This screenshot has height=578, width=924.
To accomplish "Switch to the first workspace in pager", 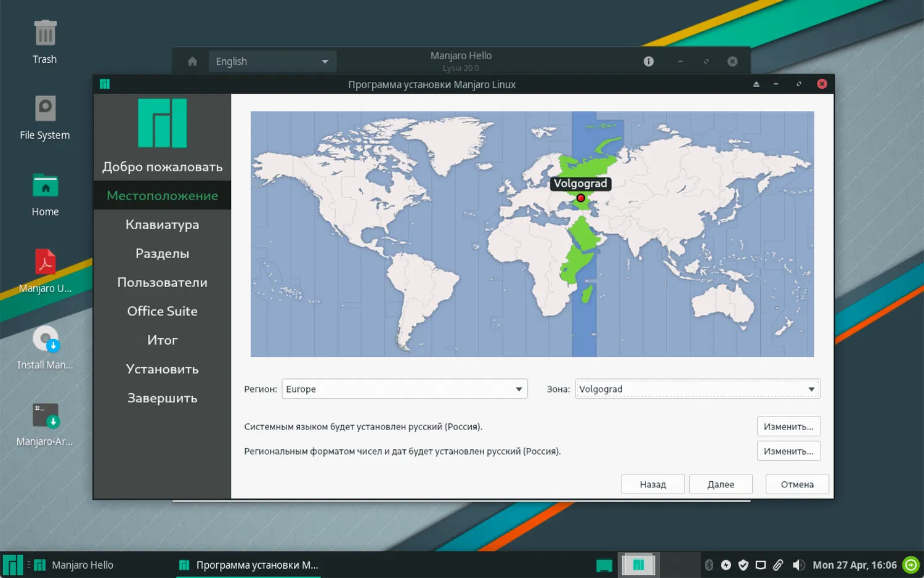I will [638, 564].
